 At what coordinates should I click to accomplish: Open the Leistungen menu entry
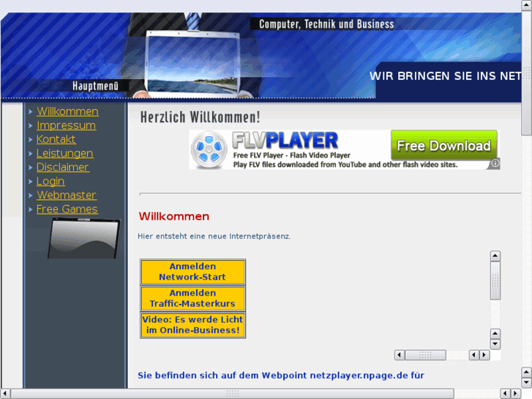(65, 153)
